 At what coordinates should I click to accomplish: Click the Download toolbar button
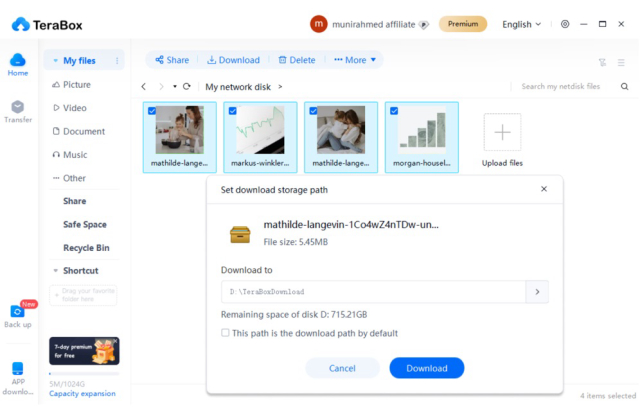point(233,60)
